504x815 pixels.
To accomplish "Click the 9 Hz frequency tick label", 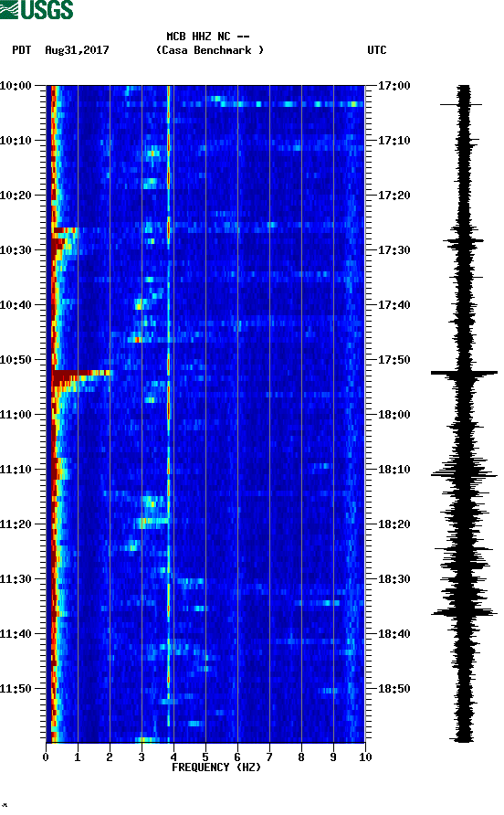I will [x=333, y=757].
